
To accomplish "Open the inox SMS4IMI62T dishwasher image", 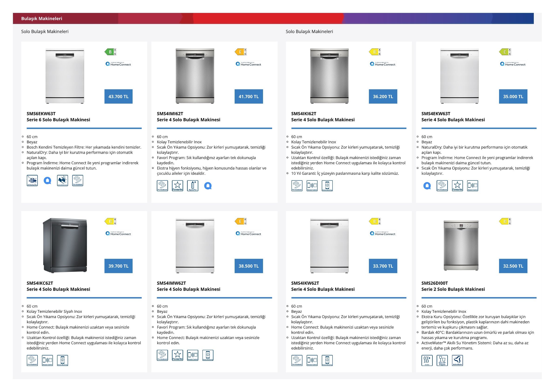I will 195,76.
